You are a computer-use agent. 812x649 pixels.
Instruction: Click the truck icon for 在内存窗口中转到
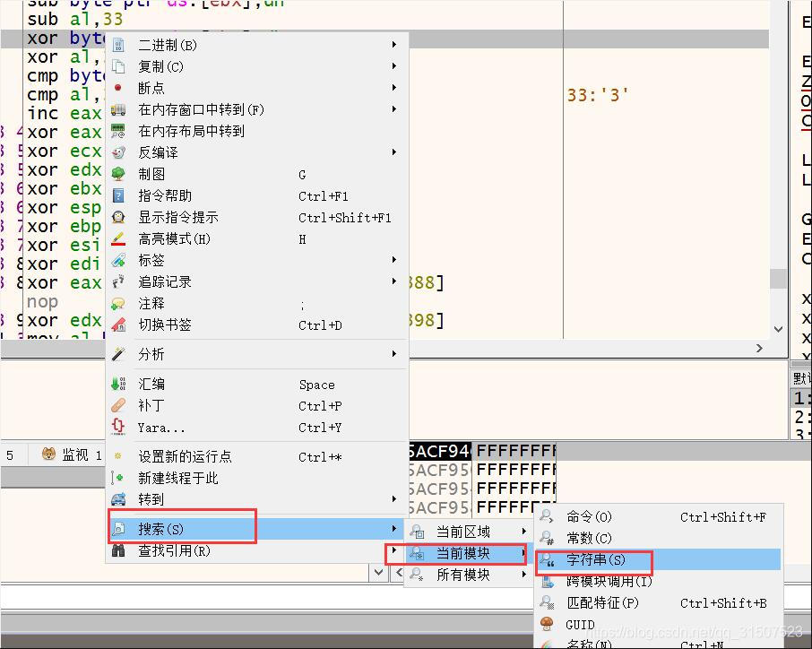point(118,109)
